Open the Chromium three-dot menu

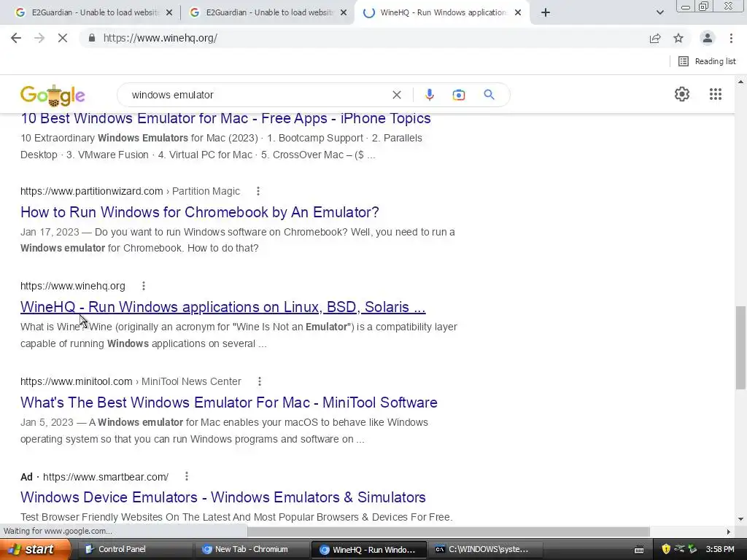click(731, 38)
